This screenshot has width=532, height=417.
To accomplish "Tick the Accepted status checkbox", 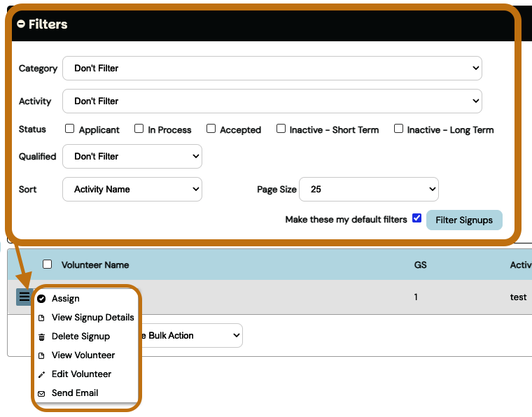I will point(211,129).
